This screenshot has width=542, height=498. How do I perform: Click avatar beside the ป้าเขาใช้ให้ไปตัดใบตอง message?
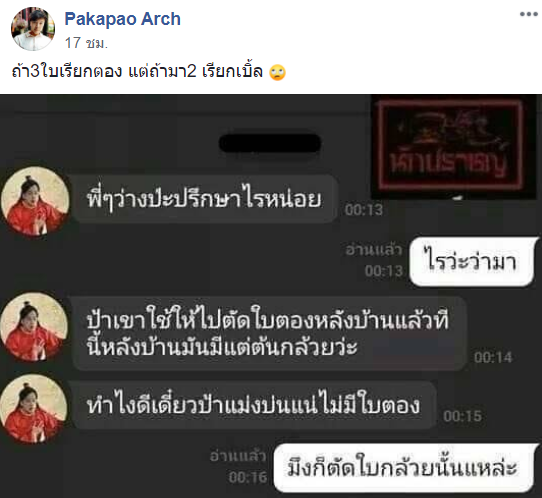pos(34,327)
